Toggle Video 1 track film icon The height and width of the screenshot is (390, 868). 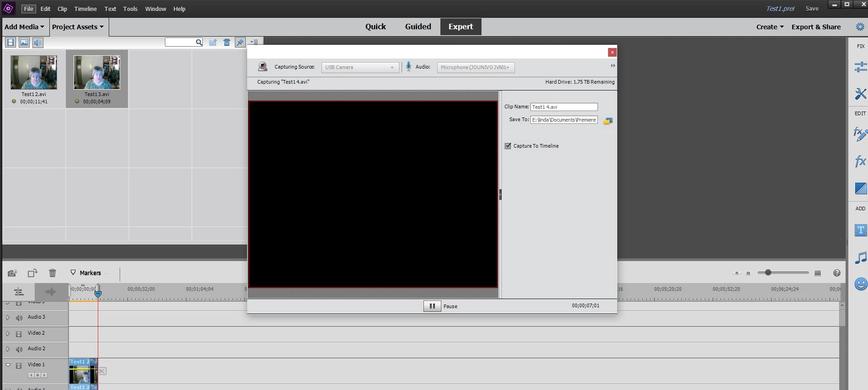[x=19, y=365]
